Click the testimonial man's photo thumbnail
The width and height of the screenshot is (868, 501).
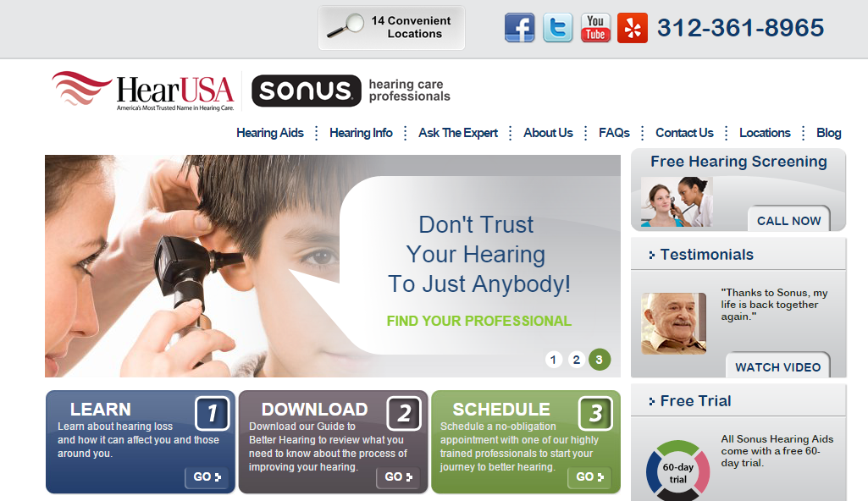click(x=673, y=323)
